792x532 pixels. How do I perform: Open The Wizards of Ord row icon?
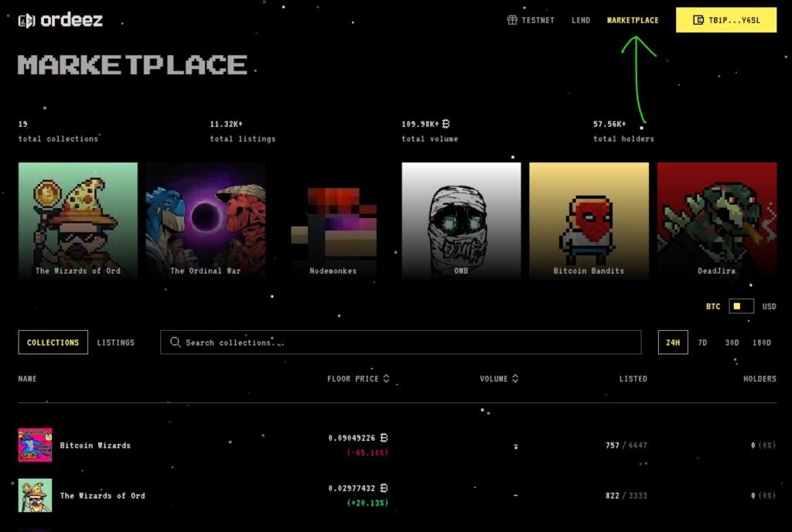(35, 495)
